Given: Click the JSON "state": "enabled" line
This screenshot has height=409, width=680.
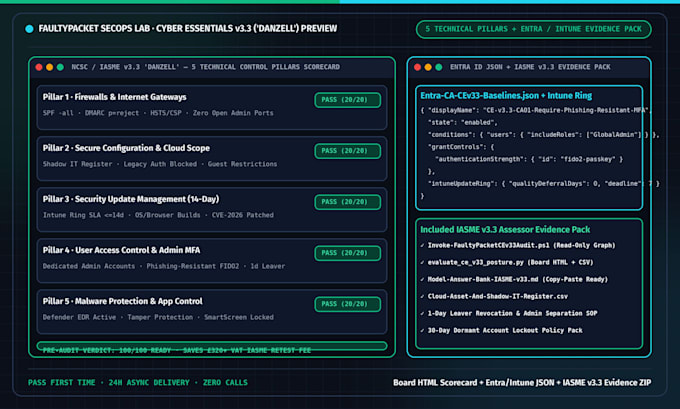Looking at the screenshot, I should (x=463, y=123).
